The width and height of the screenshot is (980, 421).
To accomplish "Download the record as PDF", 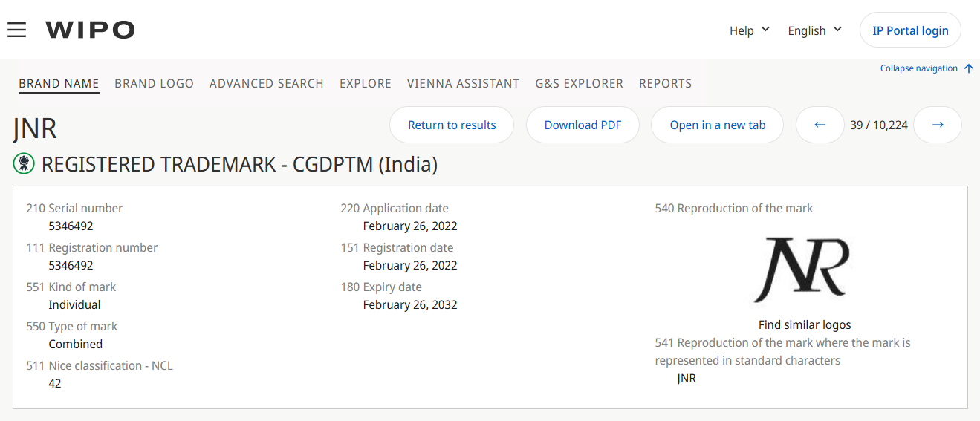I will point(583,125).
